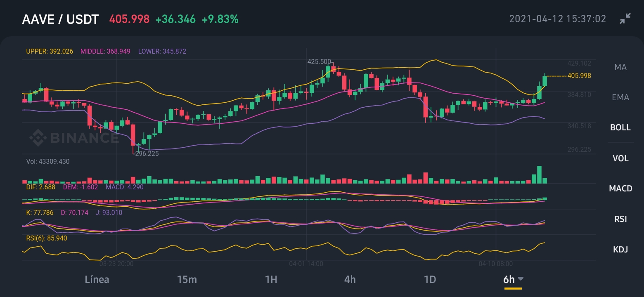
Task: Click the current price tag 405.998 on axis
Action: coord(579,76)
